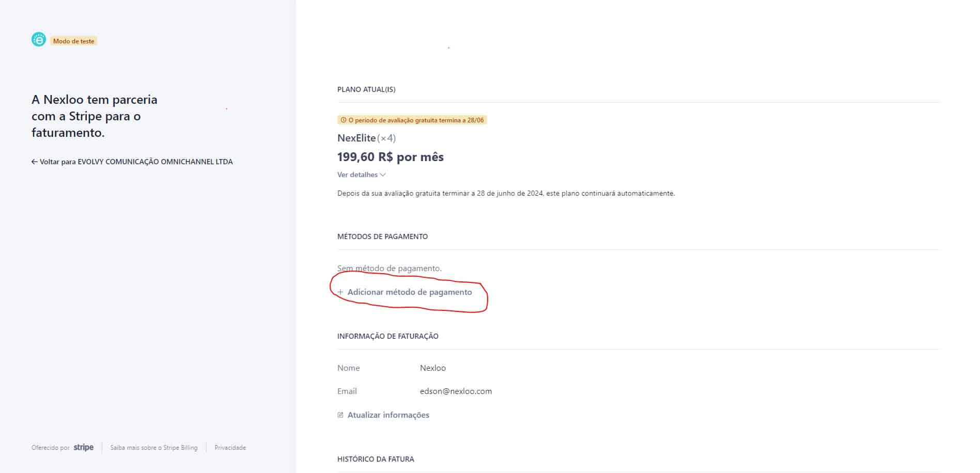Click the edson@nexloo.com email value
This screenshot has width=980, height=473.
tap(456, 391)
